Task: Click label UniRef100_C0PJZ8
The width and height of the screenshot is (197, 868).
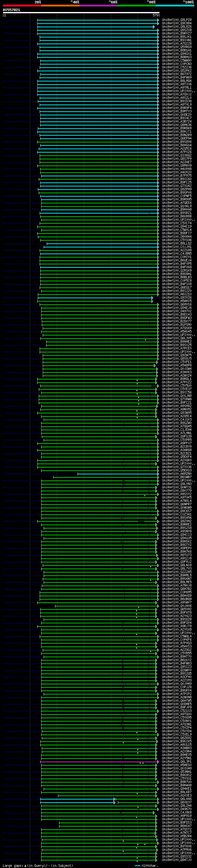Action: pos(177,687)
